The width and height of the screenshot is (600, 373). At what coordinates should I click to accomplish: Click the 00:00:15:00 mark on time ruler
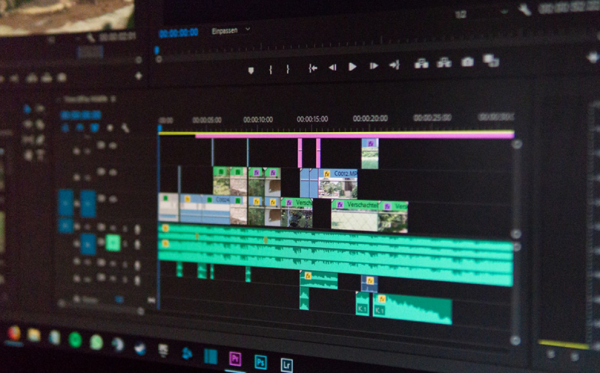tap(312, 119)
